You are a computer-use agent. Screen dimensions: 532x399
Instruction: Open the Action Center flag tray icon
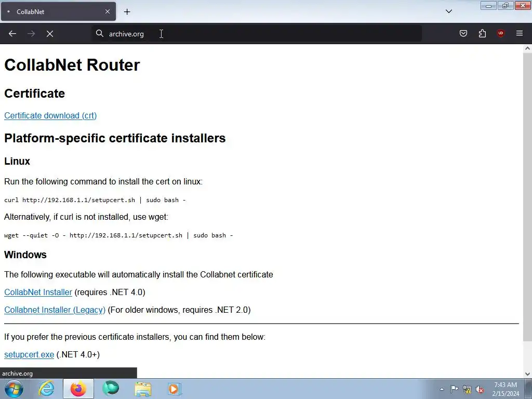point(454,389)
